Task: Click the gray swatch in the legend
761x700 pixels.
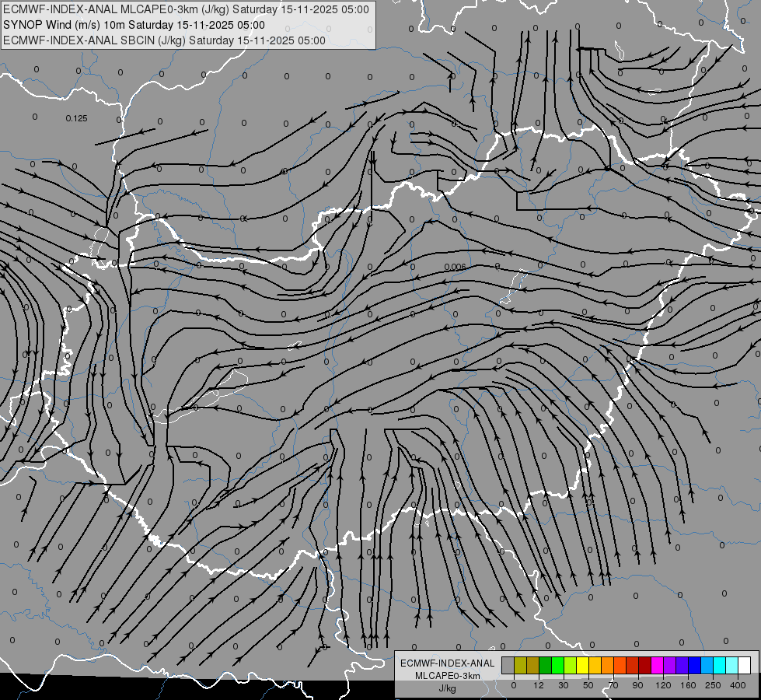Action: pyautogui.click(x=508, y=665)
